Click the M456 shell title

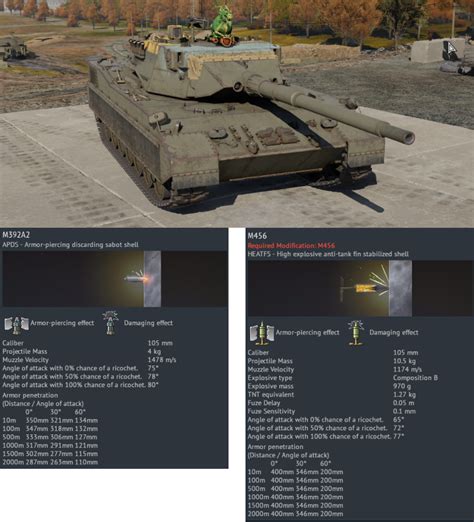tap(257, 236)
